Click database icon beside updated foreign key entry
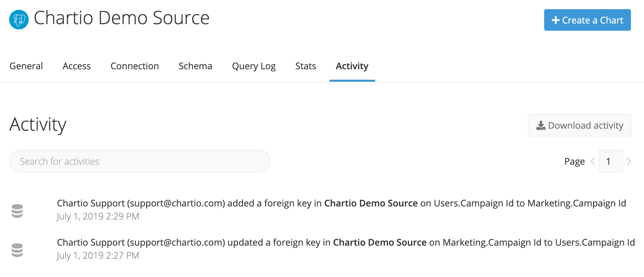The image size is (644, 277). tap(17, 250)
